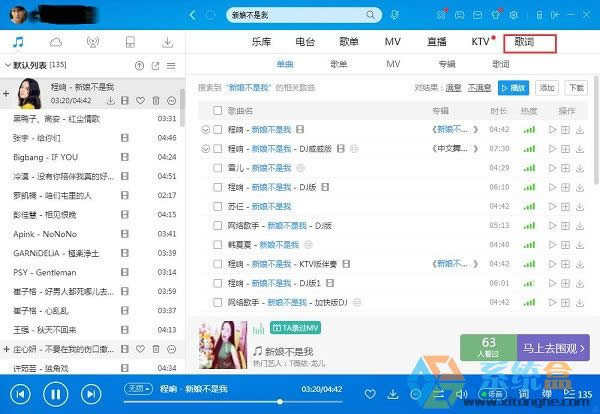Go to the previous track
The width and height of the screenshot is (600, 414).
20,394
